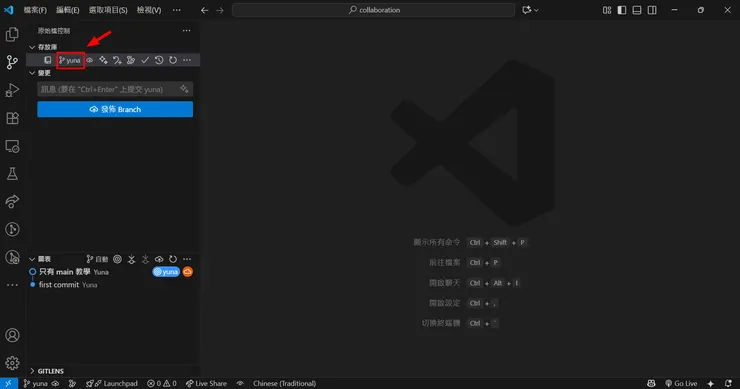Click orange cloud badge on commit
This screenshot has width=740, height=389.
(188, 272)
